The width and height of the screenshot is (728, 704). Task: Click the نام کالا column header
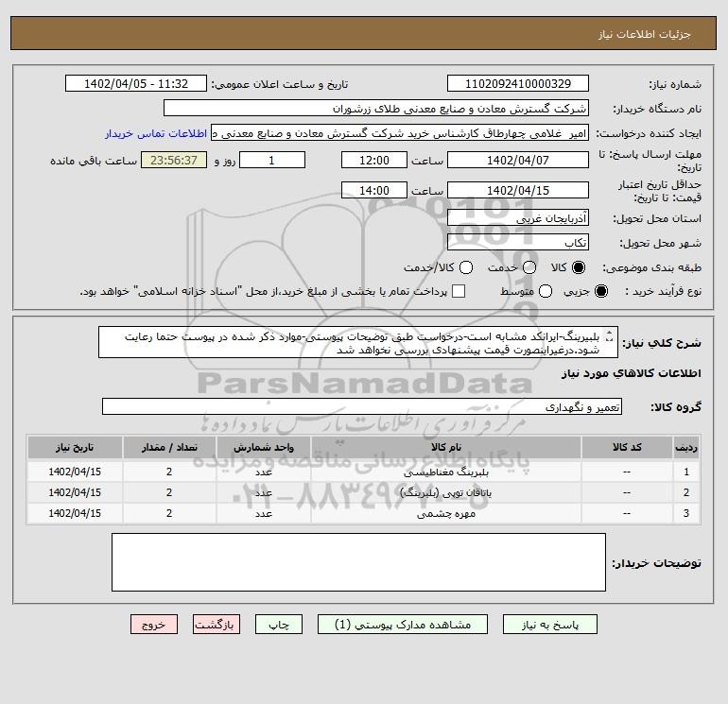click(445, 447)
